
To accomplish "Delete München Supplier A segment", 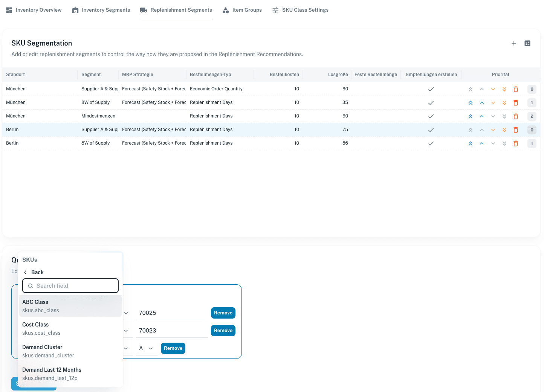I will pos(516,89).
